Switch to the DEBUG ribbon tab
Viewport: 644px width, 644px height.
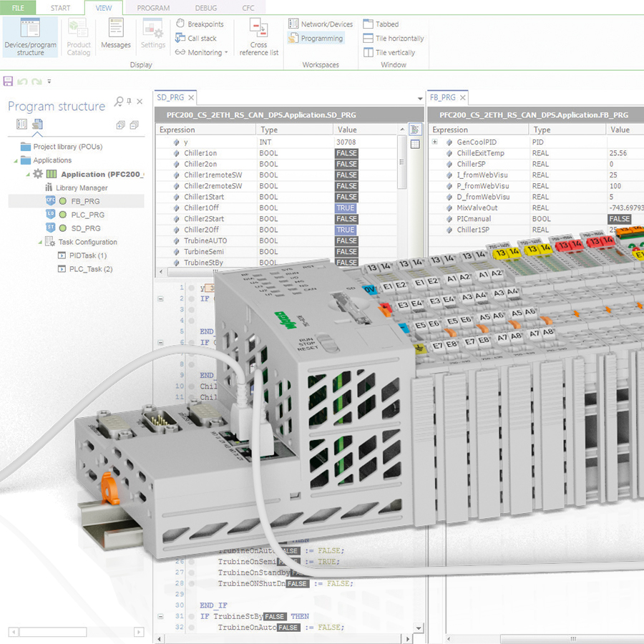click(x=206, y=8)
